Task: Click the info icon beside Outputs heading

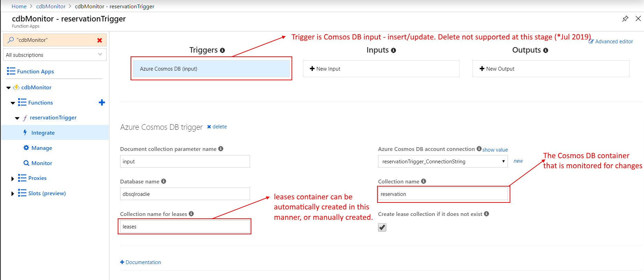Action: (546, 51)
